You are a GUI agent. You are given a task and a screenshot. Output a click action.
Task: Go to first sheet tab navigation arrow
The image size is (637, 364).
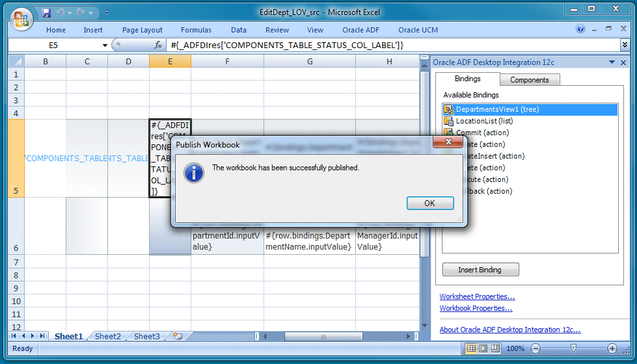pos(14,336)
